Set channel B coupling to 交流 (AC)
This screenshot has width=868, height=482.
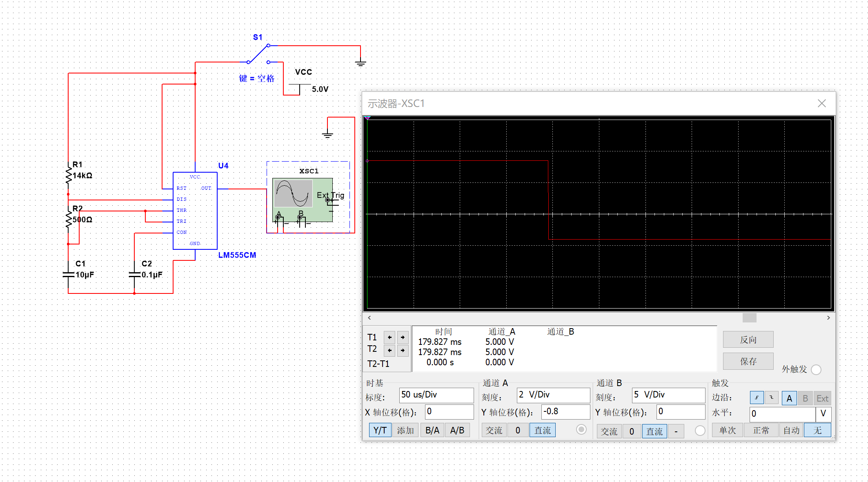point(609,431)
